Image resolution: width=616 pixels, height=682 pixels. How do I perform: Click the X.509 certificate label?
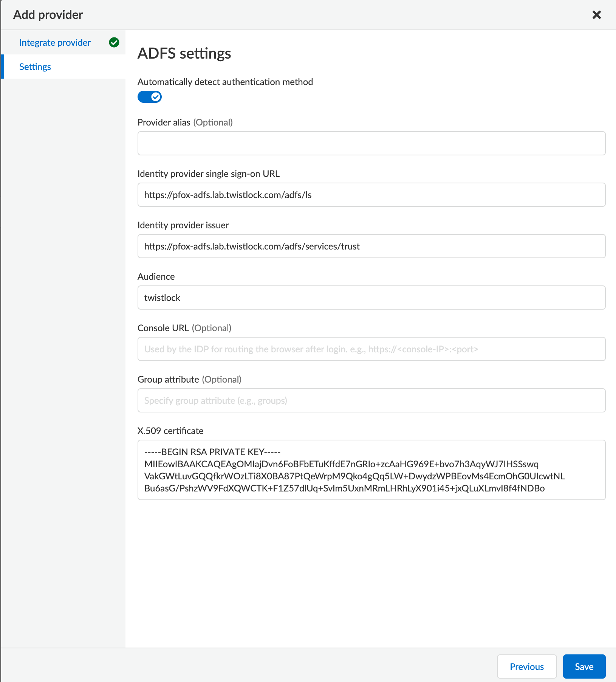170,431
